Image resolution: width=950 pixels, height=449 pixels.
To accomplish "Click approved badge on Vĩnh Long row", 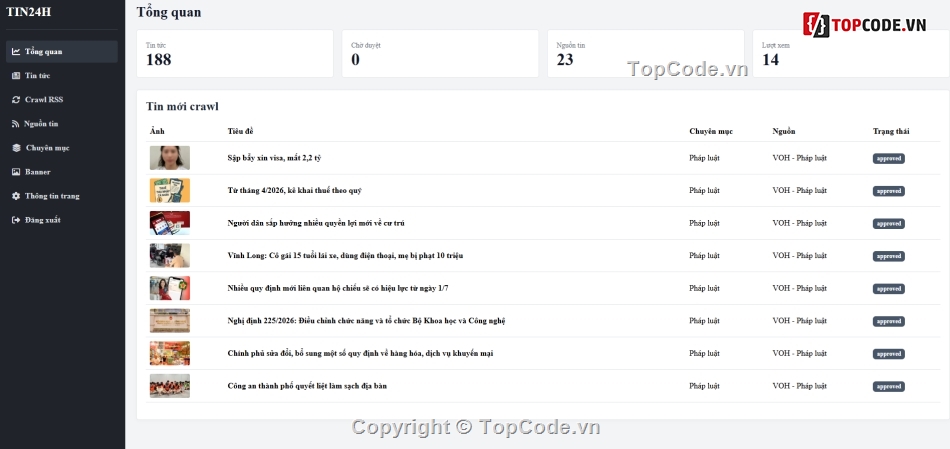I will point(889,256).
